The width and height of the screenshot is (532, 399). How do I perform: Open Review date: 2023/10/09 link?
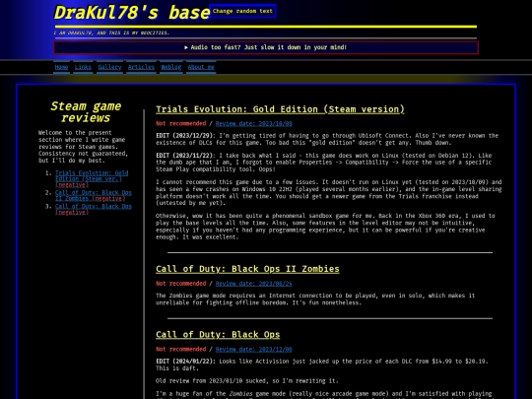[x=254, y=124]
